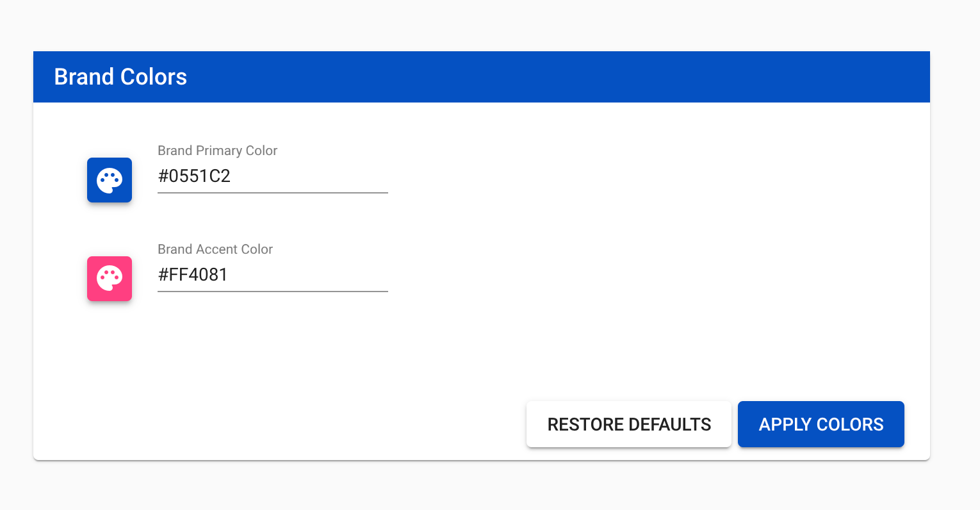
Task: Open the blue primary color palette picker
Action: coord(110,180)
